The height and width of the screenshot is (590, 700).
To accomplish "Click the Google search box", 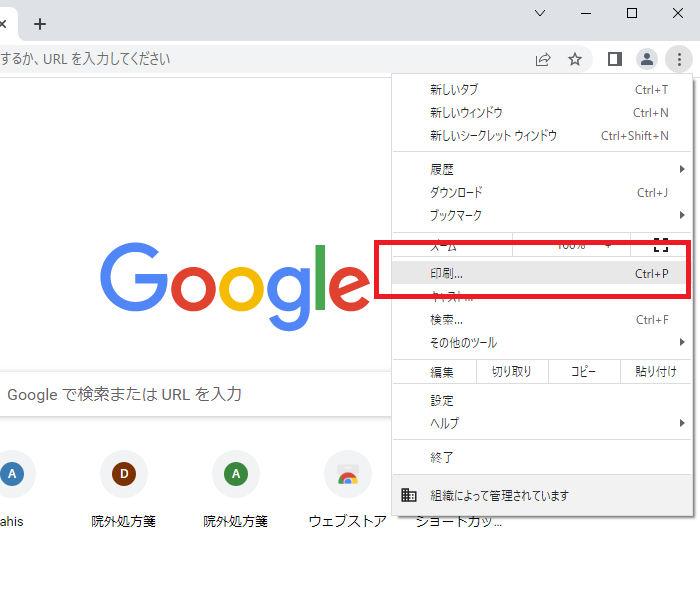I will [196, 395].
